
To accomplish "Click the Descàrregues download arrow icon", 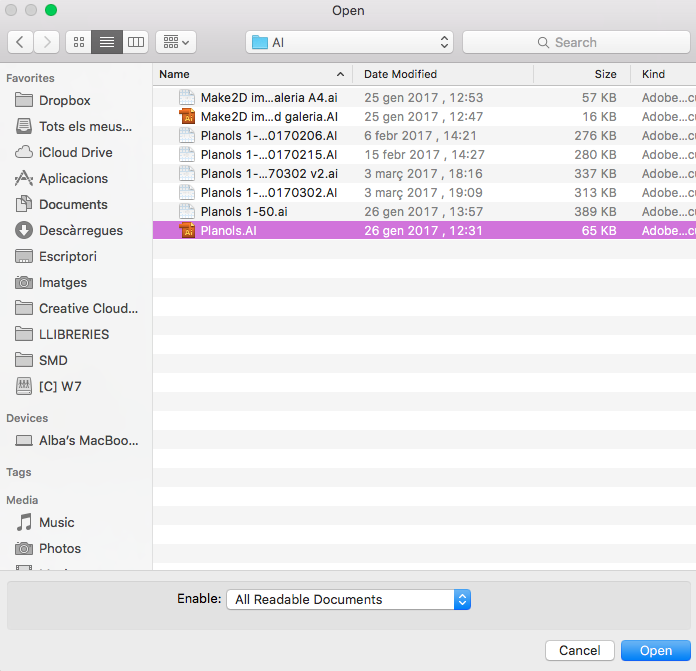I will (x=24, y=230).
